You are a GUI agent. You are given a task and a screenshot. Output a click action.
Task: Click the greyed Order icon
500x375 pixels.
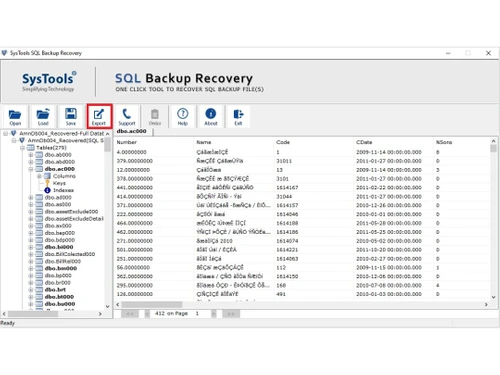155,117
